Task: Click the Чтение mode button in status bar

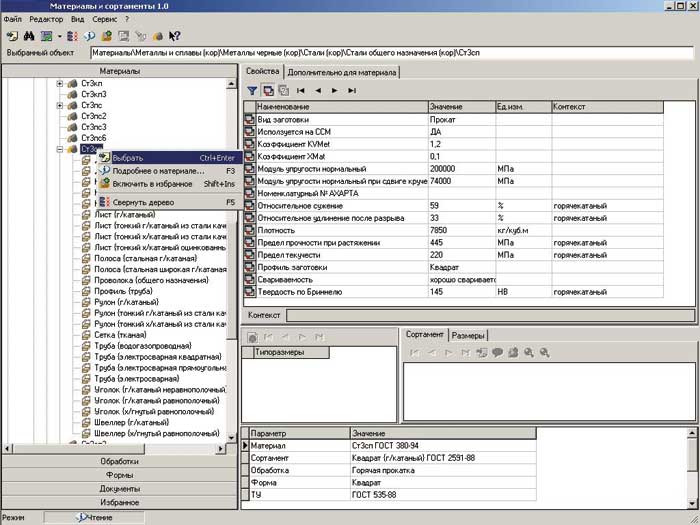Action: (94, 518)
